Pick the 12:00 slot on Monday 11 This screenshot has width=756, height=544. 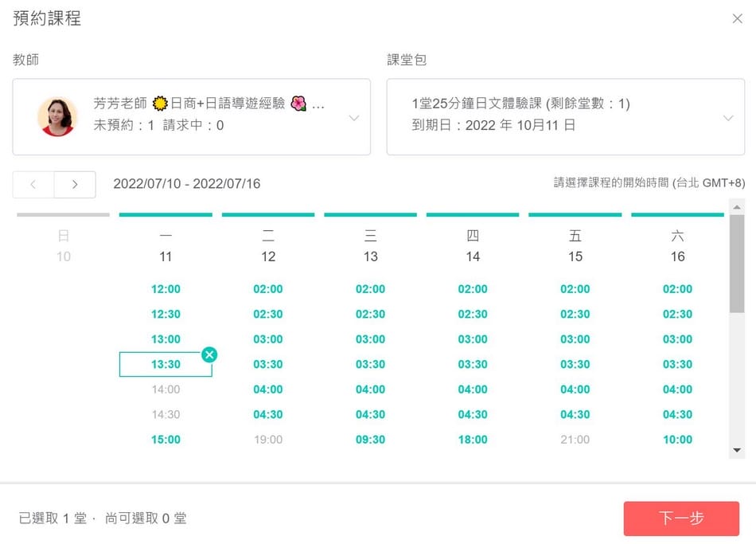click(x=166, y=289)
